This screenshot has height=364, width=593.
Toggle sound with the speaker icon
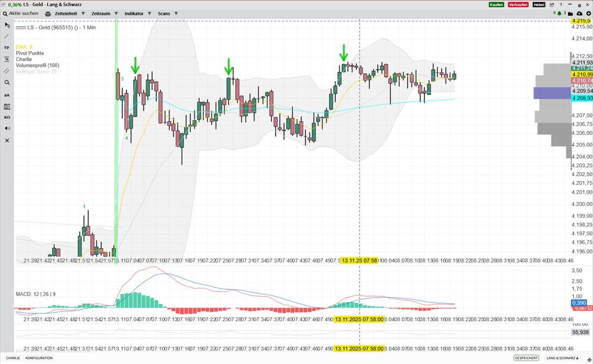point(7,128)
